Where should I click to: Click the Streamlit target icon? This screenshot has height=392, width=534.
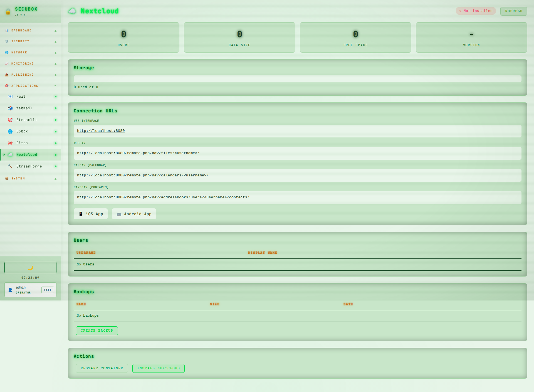coord(10,120)
